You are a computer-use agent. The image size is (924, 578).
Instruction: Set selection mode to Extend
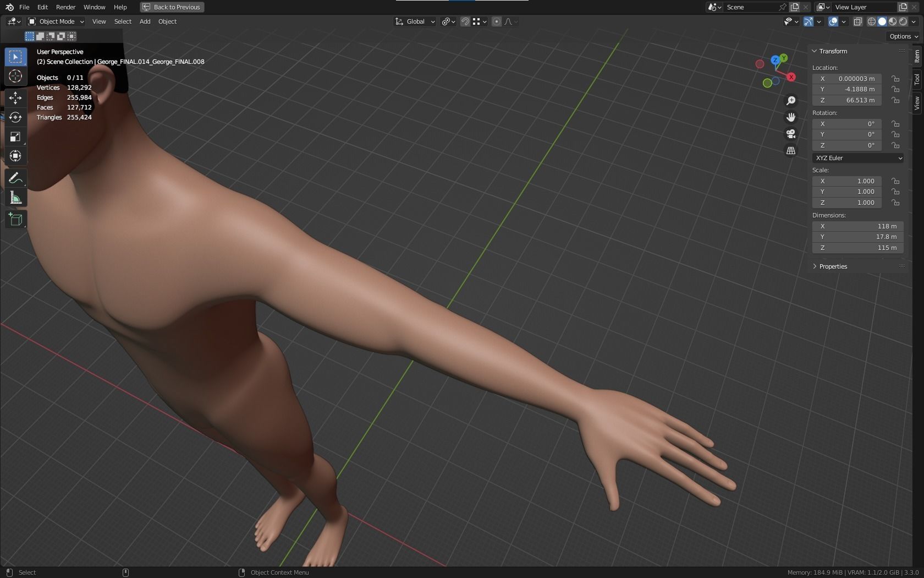pyautogui.click(x=40, y=36)
